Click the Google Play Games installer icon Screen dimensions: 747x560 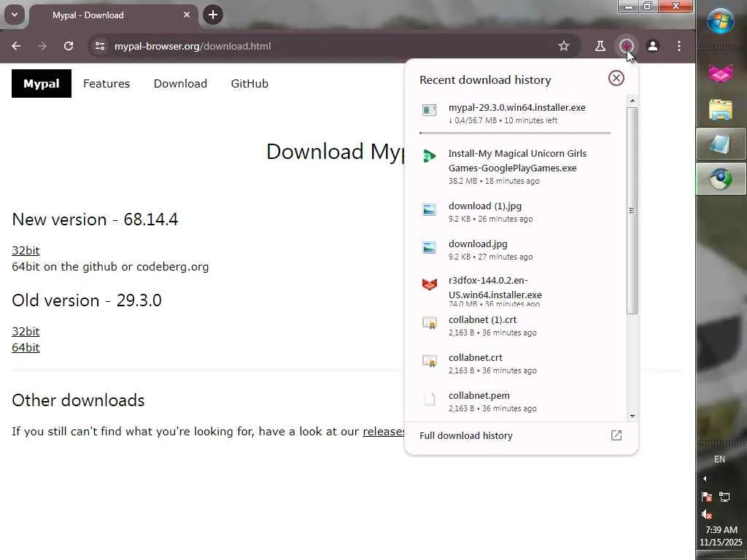(x=429, y=156)
